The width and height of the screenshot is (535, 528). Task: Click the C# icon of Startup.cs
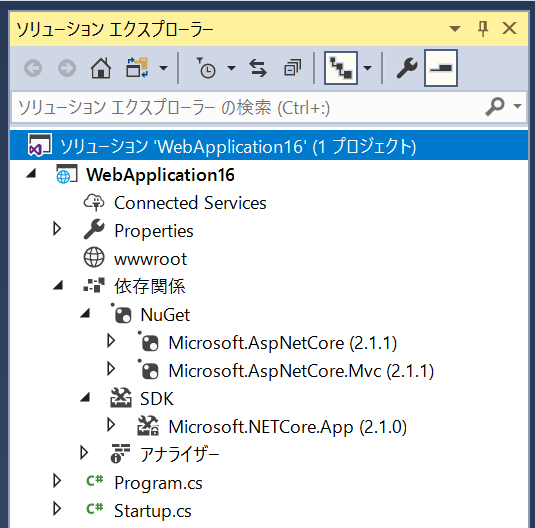(95, 509)
